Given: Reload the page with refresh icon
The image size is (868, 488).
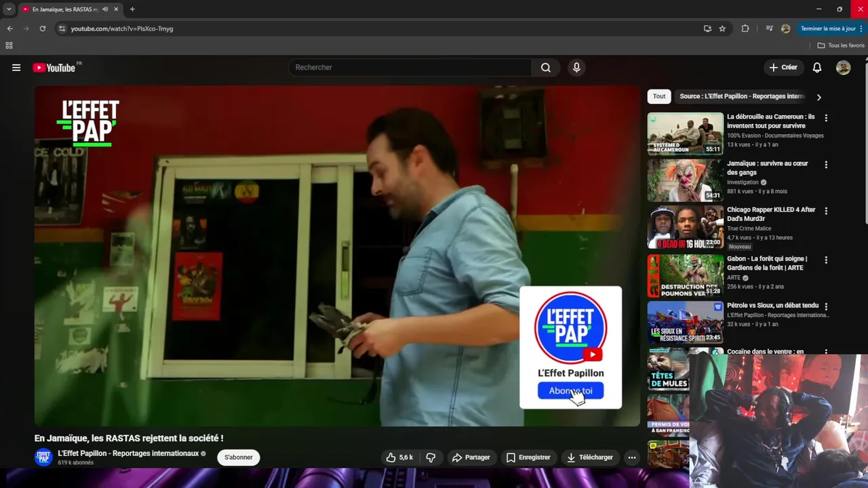Looking at the screenshot, I should click(42, 28).
